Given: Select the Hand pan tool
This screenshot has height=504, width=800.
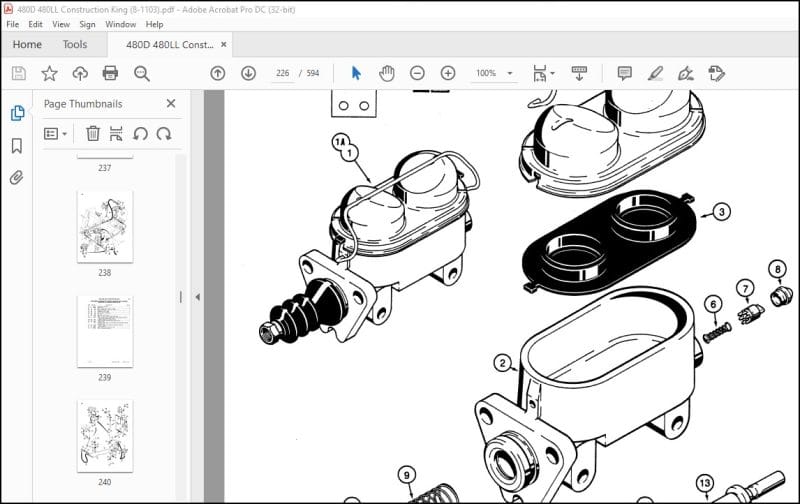Looking at the screenshot, I should (387, 73).
